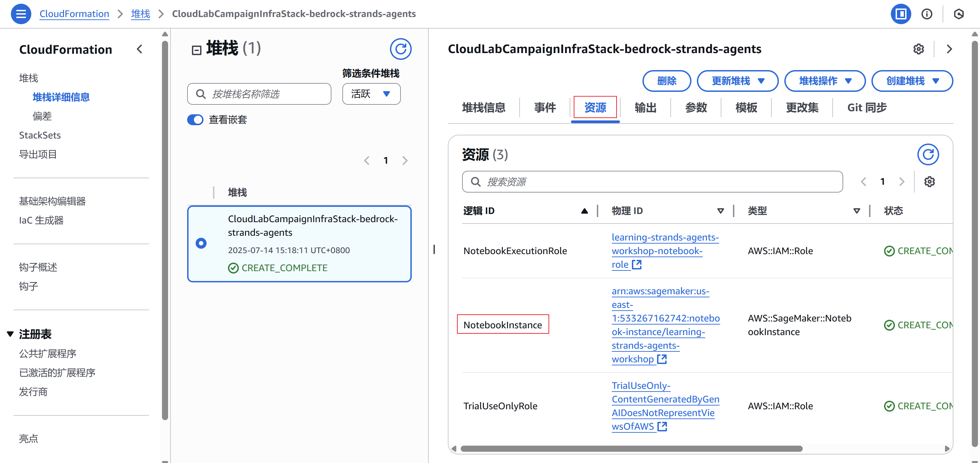The image size is (980, 463).
Task: Switch to the template tab
Action: point(746,108)
